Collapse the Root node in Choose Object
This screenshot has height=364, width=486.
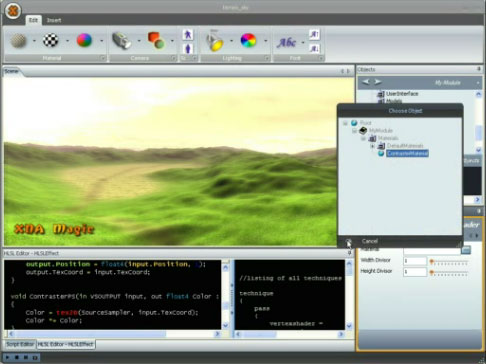(345, 123)
